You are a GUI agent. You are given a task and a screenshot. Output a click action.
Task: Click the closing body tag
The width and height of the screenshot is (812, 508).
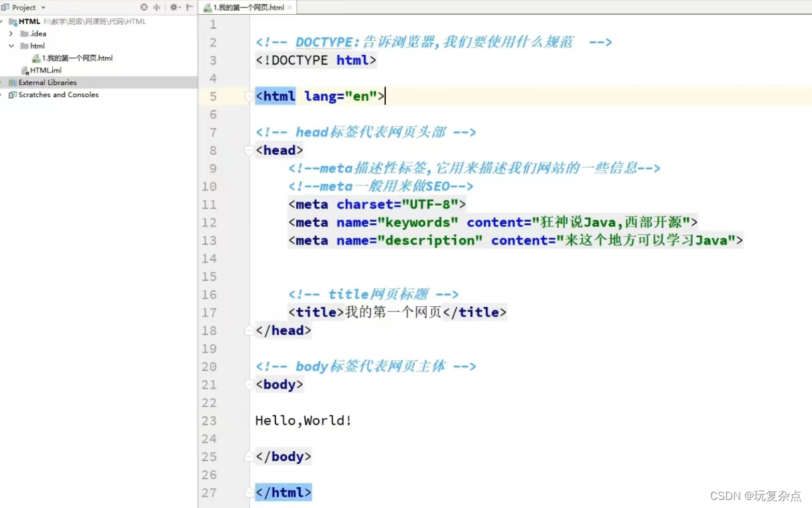tap(283, 456)
